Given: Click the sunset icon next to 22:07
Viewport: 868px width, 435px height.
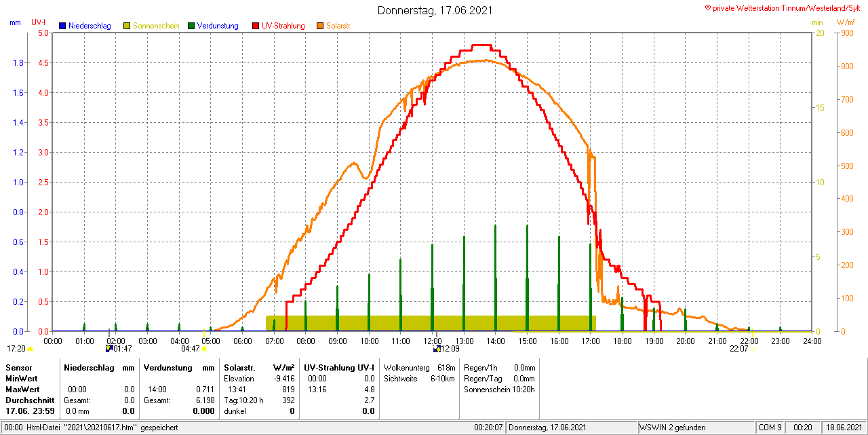Looking at the screenshot, I should tap(753, 349).
